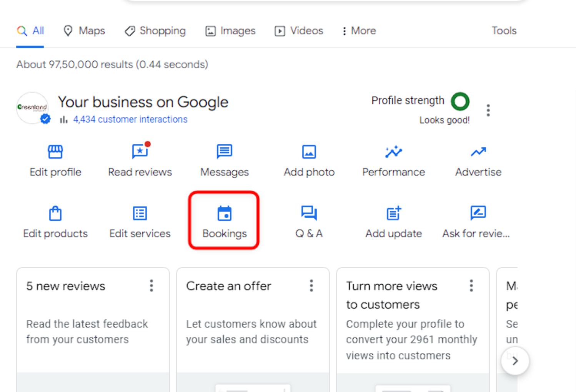576x392 pixels.
Task: Open the Messages chat icon
Action: (x=225, y=151)
